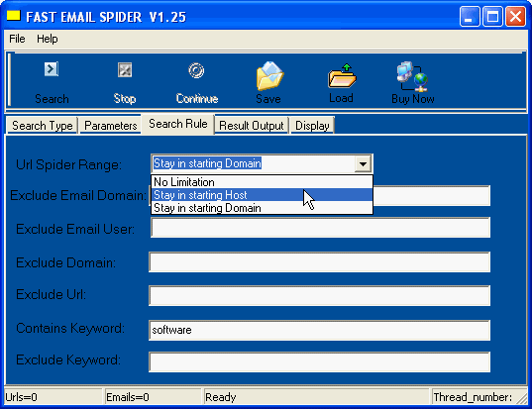Open the File menu

point(17,39)
